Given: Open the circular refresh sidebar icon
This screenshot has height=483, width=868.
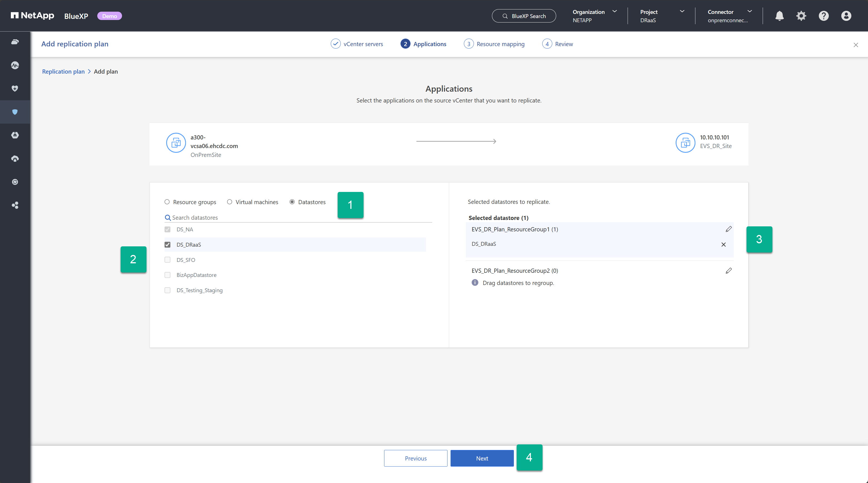Looking at the screenshot, I should tap(15, 182).
